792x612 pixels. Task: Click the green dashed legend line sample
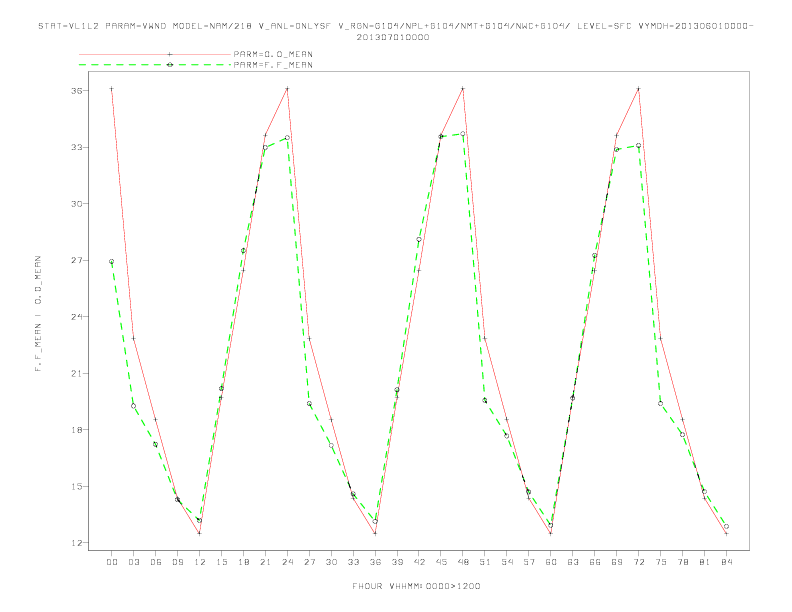coord(155,65)
